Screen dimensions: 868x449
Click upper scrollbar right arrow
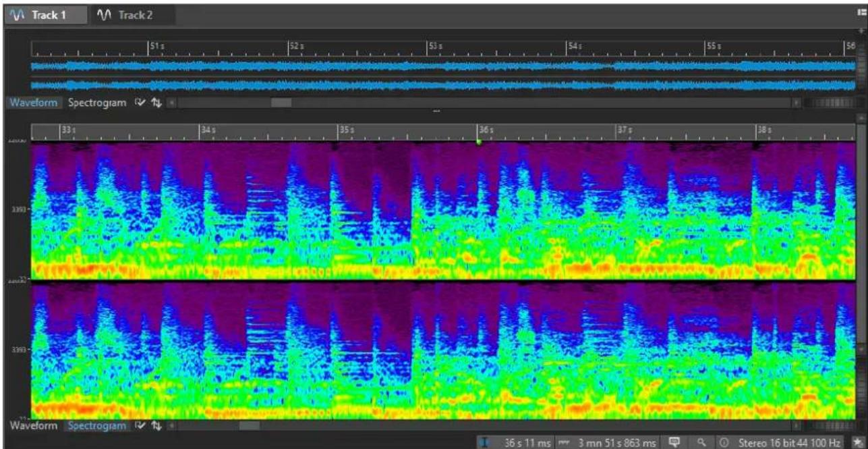click(x=797, y=103)
